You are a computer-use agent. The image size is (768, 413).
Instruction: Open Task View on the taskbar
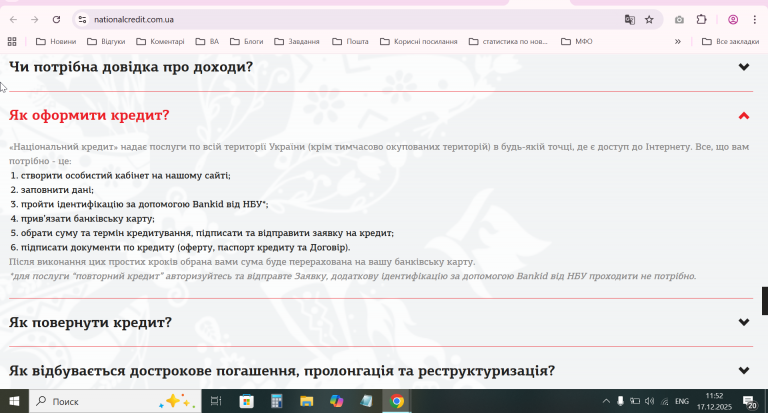[x=216, y=401]
